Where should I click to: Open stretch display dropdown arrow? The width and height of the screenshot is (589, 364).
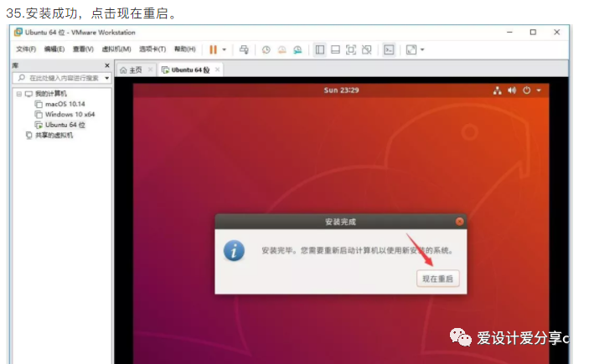pos(422,49)
